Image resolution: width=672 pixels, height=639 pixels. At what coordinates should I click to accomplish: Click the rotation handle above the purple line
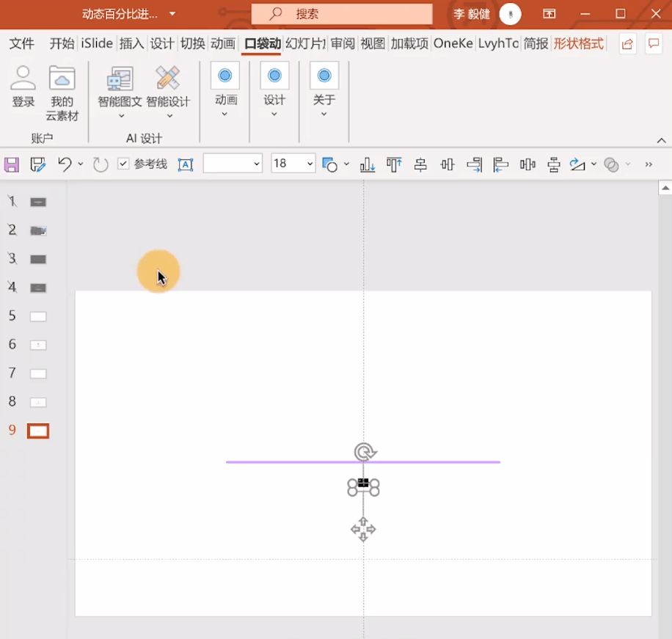(x=365, y=452)
